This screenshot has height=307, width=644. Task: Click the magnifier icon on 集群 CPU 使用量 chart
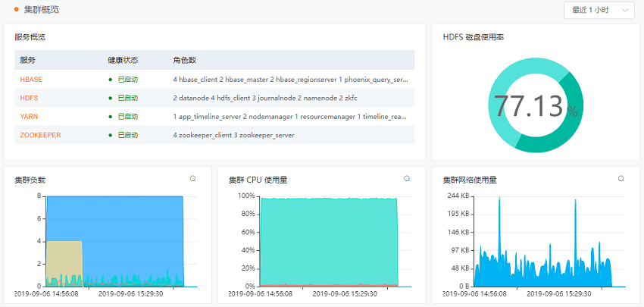tap(407, 178)
